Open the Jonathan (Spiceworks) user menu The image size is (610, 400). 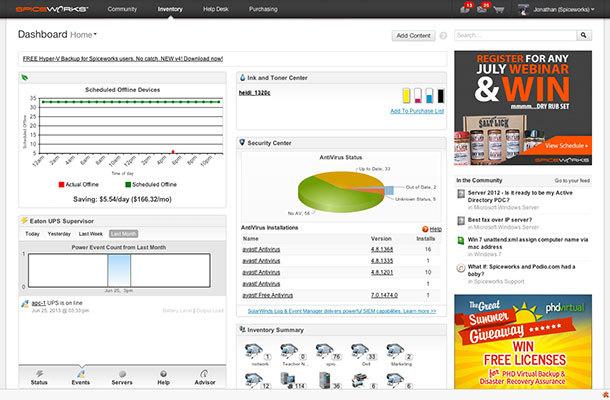tap(564, 9)
